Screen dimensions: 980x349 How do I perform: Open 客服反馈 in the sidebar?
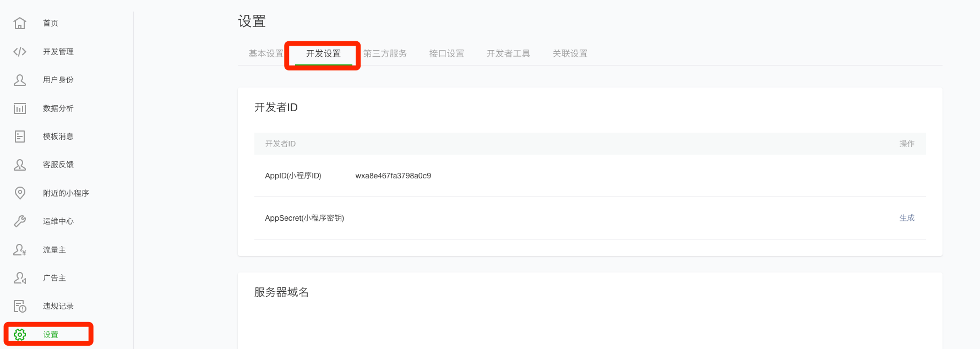click(x=58, y=165)
